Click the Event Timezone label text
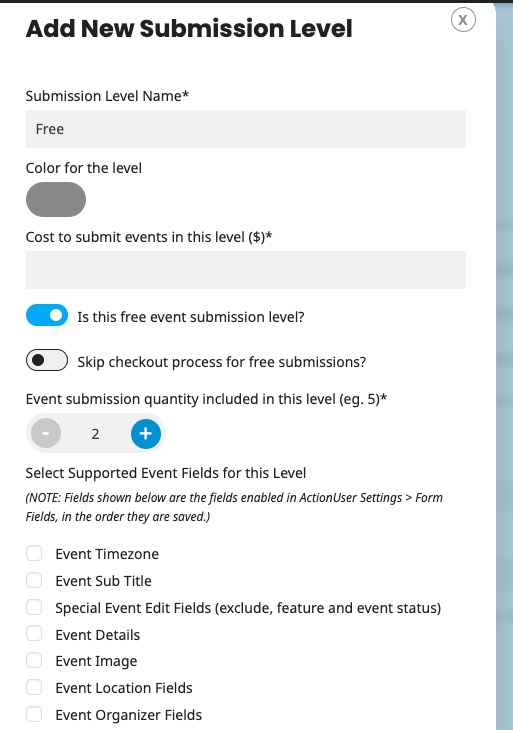The image size is (513, 730). click(107, 554)
